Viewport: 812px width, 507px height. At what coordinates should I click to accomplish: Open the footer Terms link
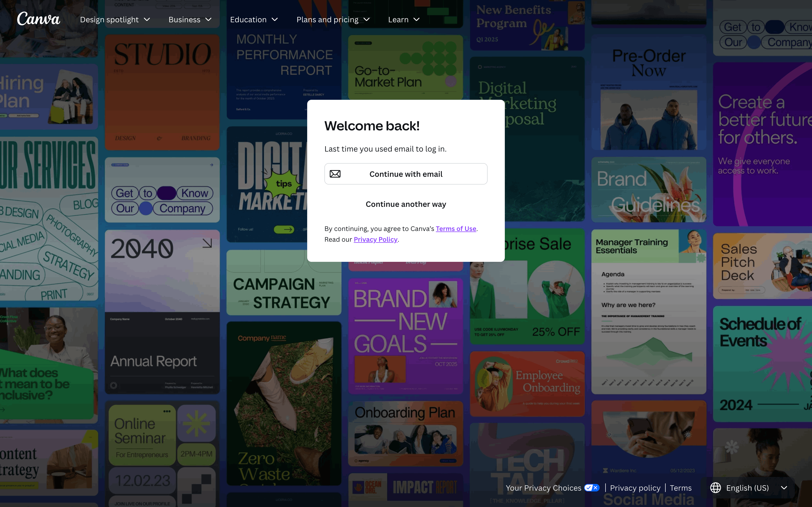[x=680, y=488]
